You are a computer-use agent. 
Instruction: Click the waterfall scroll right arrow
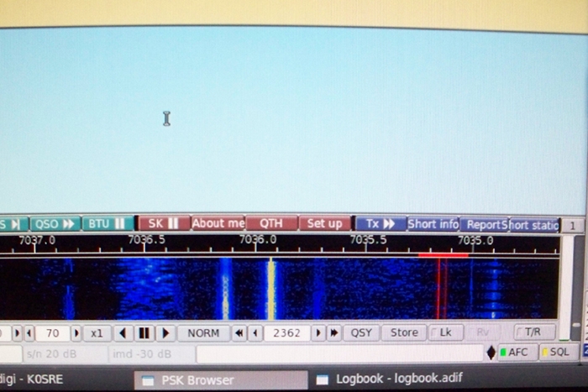click(x=165, y=333)
